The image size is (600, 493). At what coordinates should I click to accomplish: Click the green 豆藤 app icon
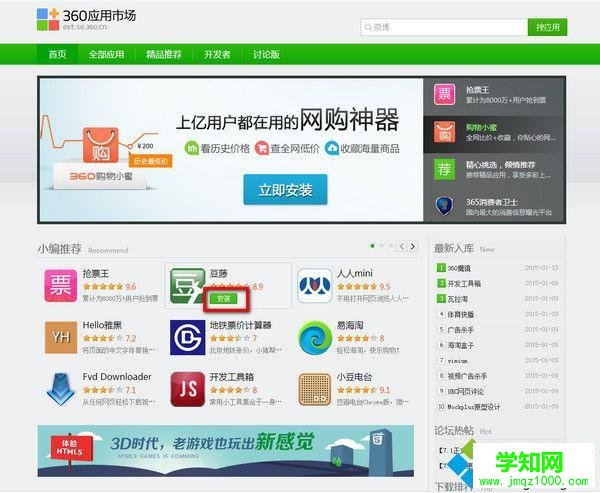coord(187,286)
